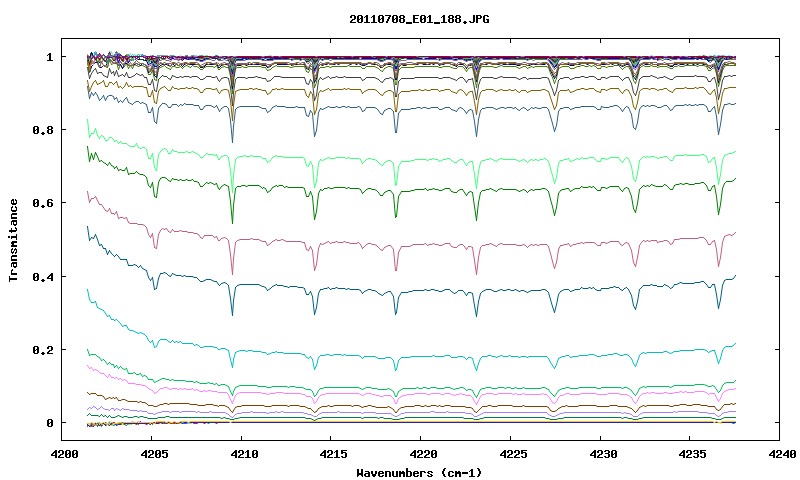The image size is (800, 480).
Task: Click the x-axis tick label 4235
Action: click(692, 454)
